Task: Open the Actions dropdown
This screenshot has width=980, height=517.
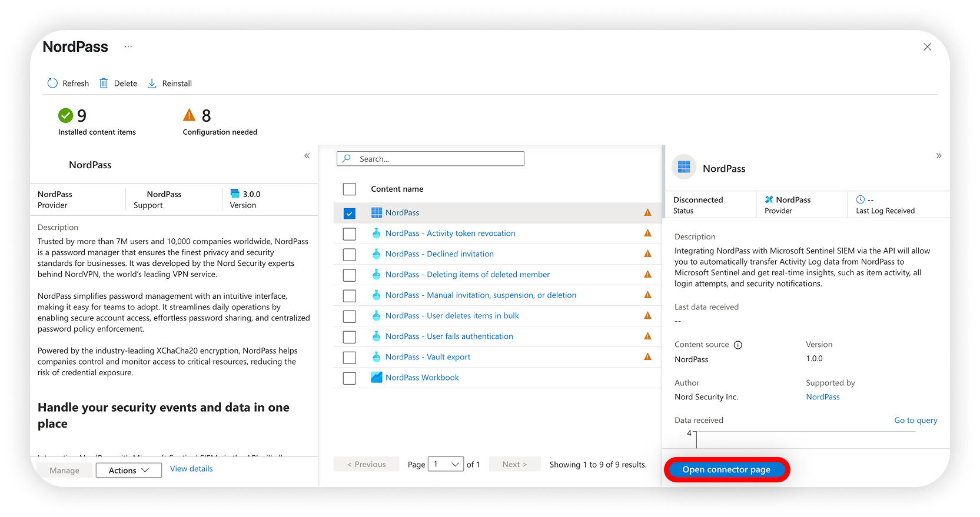Action: (128, 471)
